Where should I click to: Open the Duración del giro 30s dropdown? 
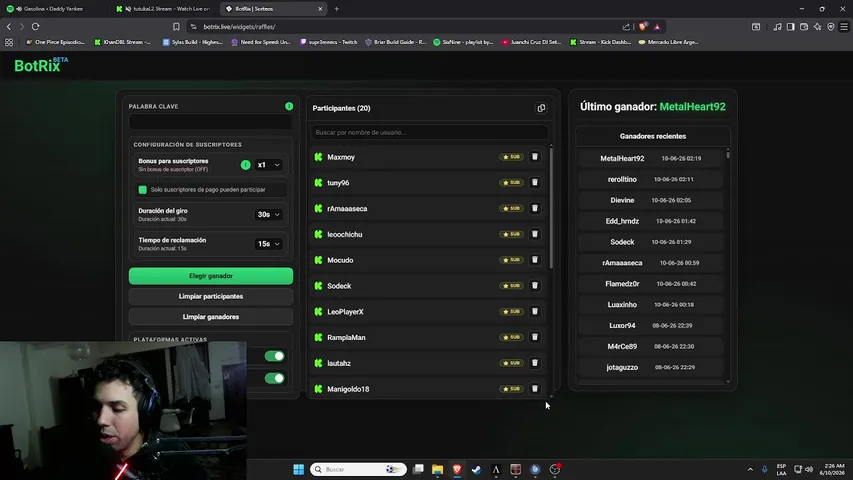pos(269,214)
